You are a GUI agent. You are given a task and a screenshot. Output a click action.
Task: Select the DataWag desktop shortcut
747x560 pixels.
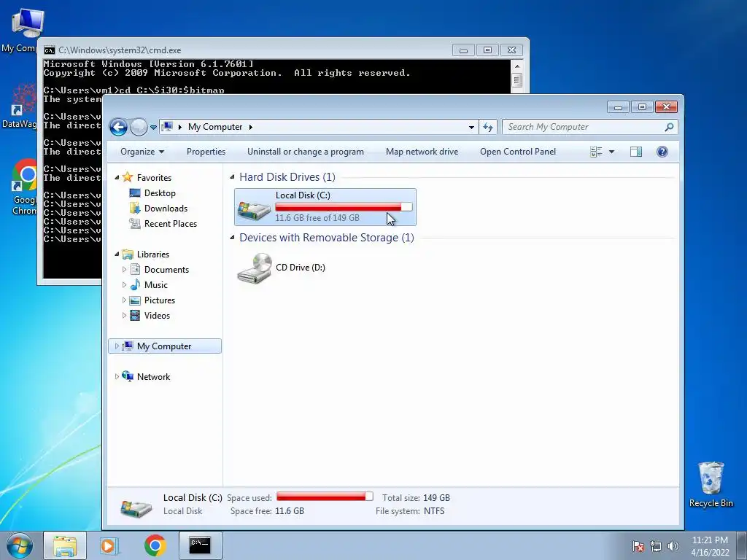tap(20, 106)
